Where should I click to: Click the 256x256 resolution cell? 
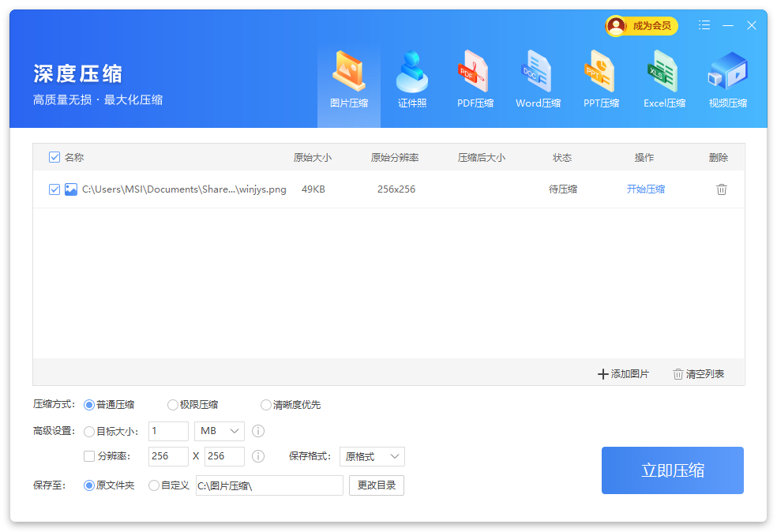[x=396, y=189]
